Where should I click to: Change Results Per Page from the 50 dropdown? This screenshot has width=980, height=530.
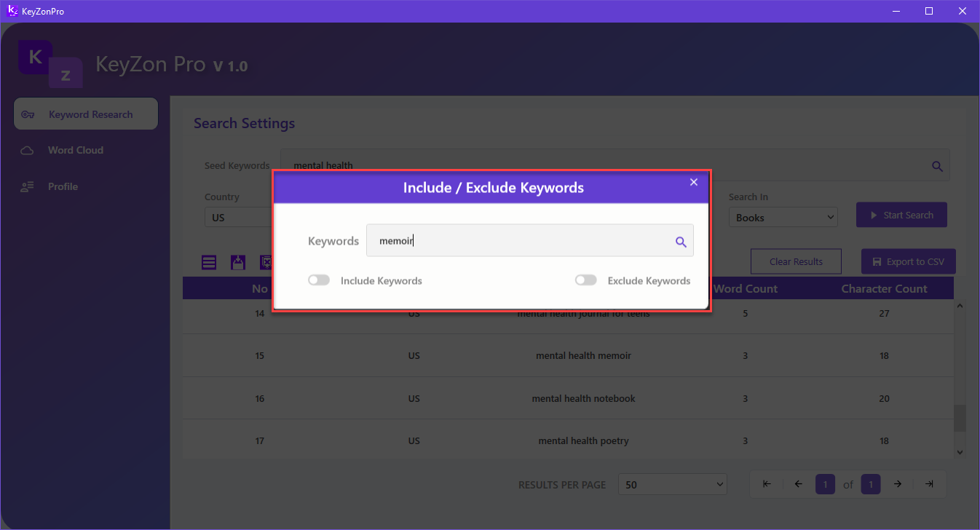671,484
